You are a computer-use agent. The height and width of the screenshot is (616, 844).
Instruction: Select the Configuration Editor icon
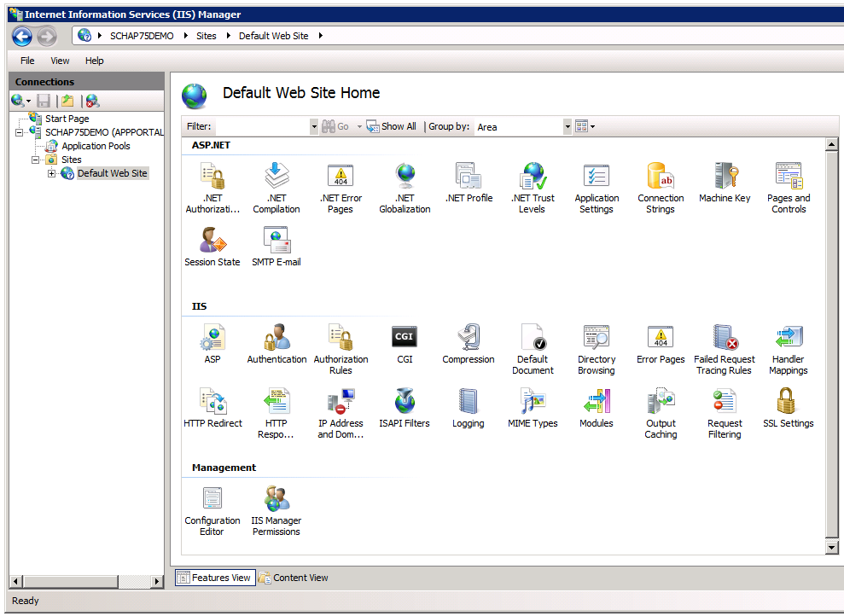coord(212,499)
